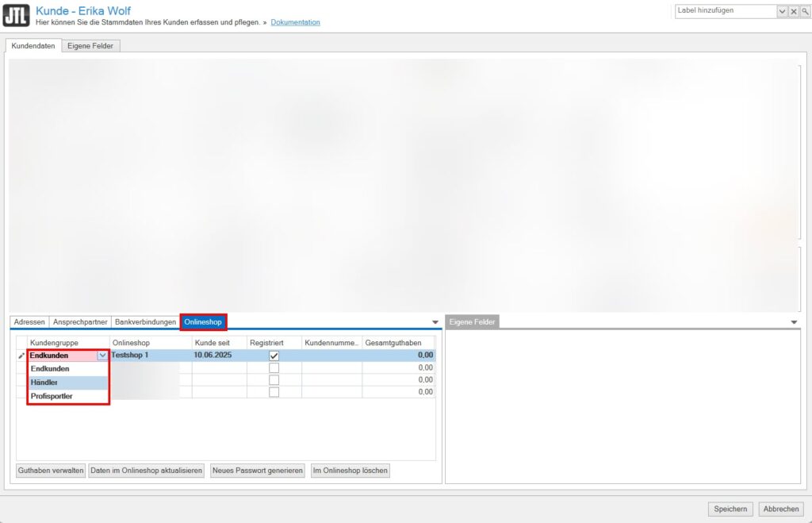
Task: Click the X icon to clear the label
Action: pos(794,11)
